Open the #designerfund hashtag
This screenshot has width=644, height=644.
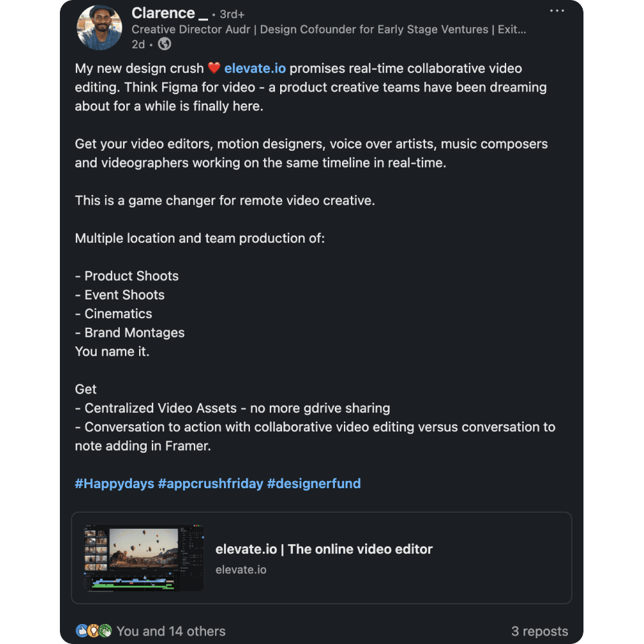[x=314, y=484]
